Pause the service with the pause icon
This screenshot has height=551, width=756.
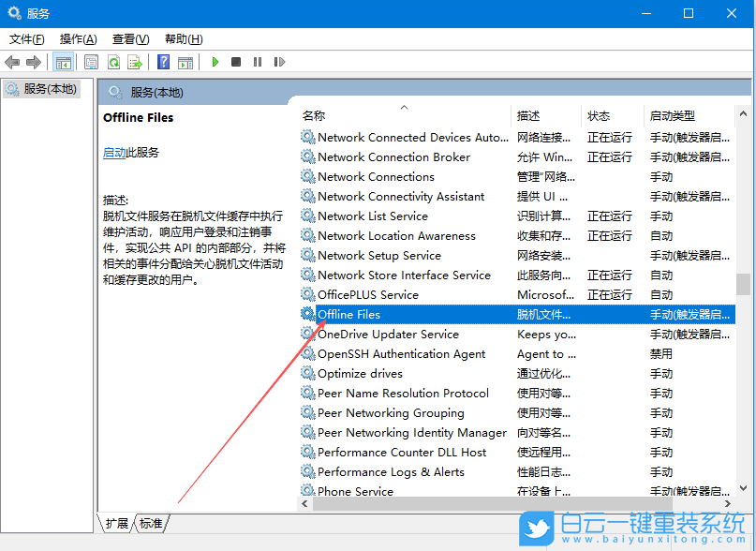(x=258, y=62)
